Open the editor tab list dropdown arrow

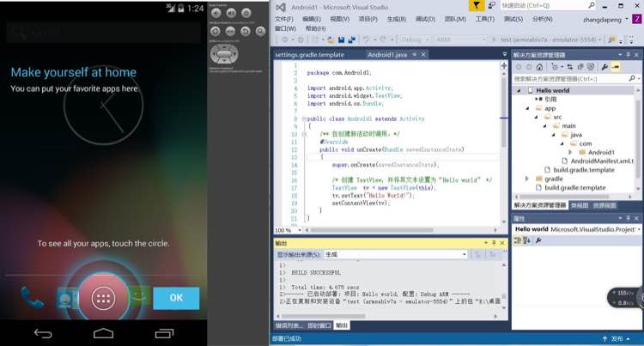pos(504,54)
